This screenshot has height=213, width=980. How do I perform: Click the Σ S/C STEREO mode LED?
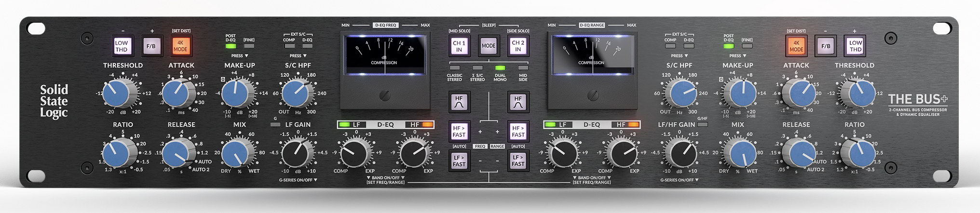pos(477,68)
